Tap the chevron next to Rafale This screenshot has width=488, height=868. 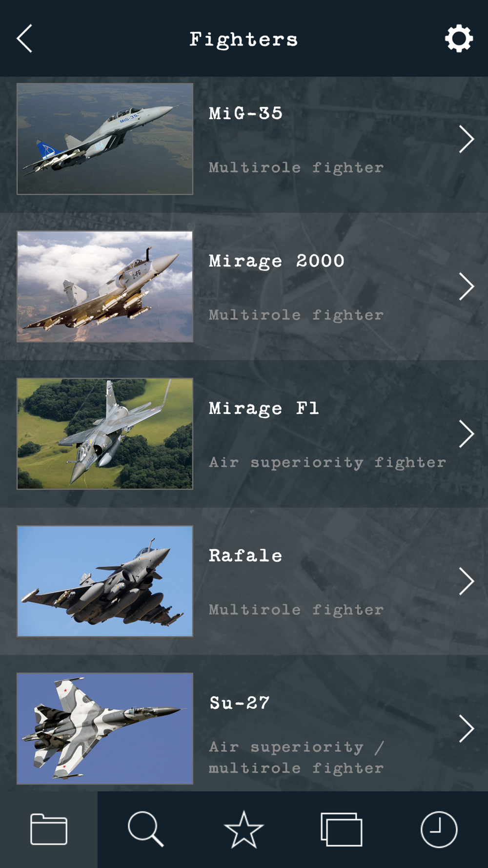tap(466, 581)
